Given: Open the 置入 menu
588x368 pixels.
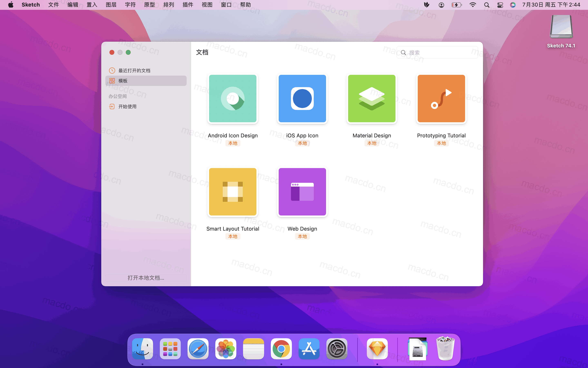Looking at the screenshot, I should pos(92,5).
